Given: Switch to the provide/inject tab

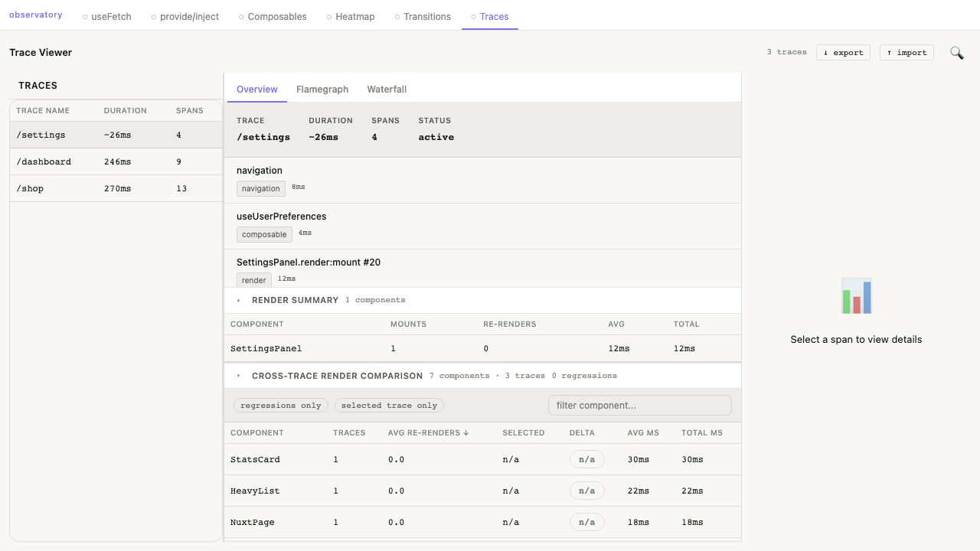Looking at the screenshot, I should click(185, 16).
